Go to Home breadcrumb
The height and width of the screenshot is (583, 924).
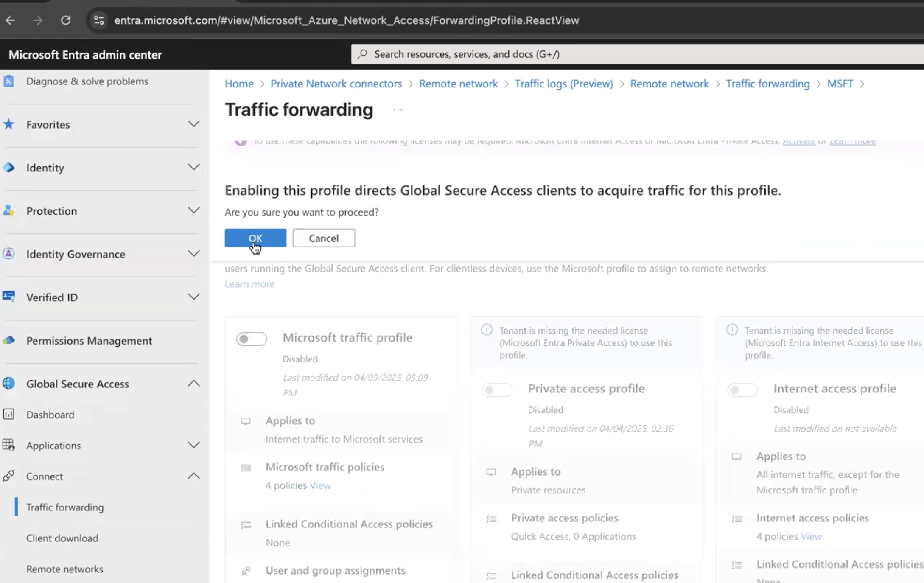click(x=239, y=84)
